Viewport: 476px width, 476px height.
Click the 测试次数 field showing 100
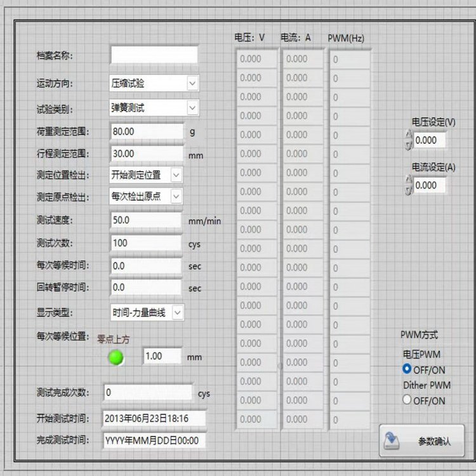click(x=147, y=243)
